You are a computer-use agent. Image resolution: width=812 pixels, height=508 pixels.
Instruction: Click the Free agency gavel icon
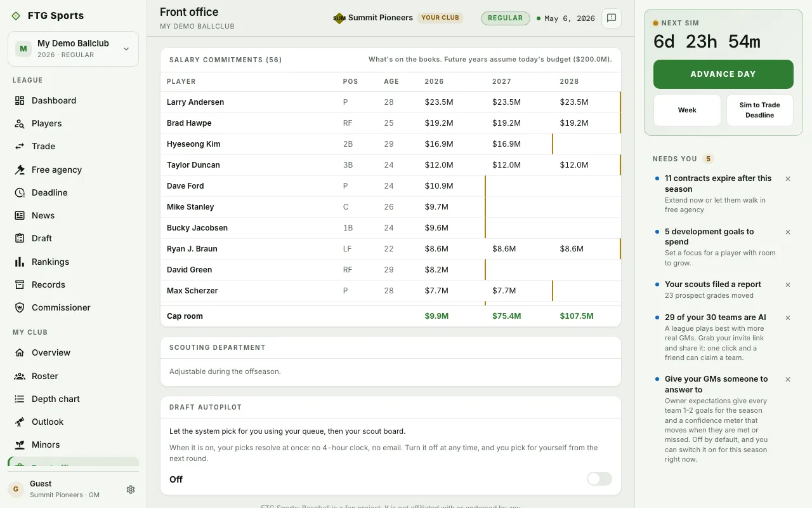click(20, 170)
